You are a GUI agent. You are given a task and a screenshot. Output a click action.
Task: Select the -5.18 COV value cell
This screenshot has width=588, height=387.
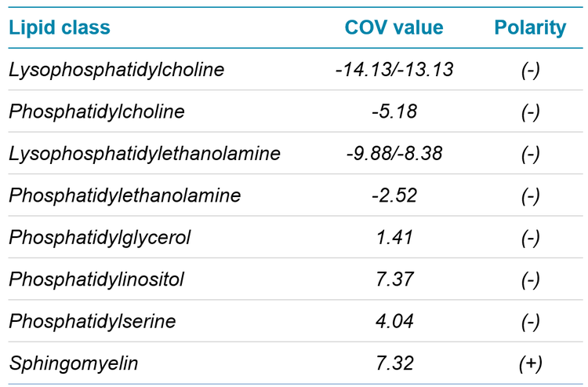394,111
